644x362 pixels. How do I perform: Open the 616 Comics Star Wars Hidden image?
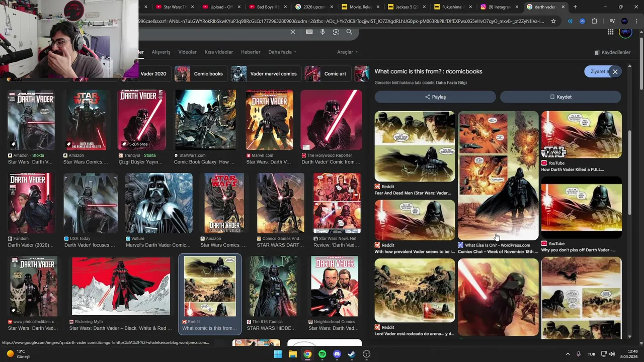coord(273,287)
